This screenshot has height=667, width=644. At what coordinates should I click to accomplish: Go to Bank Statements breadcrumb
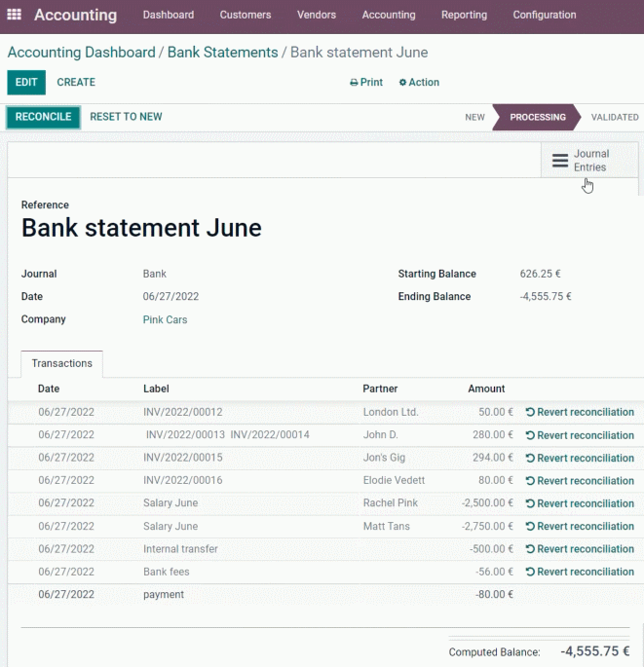[x=222, y=53]
